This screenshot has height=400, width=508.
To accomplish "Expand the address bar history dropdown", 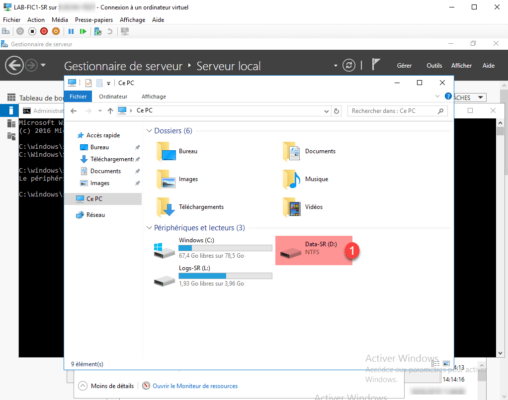I will pyautogui.click(x=326, y=111).
